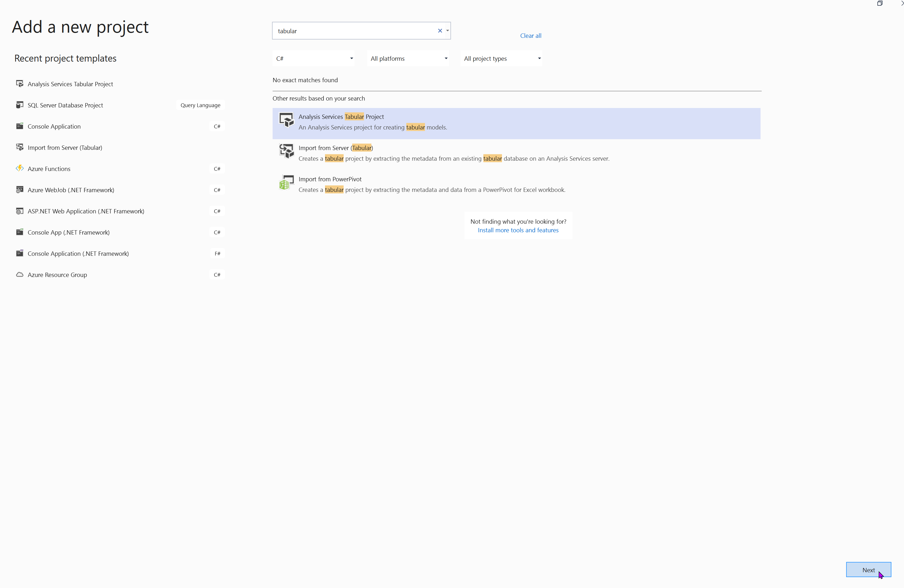
Task: Click the C# tag beside Azure Resource Group
Action: coord(217,275)
